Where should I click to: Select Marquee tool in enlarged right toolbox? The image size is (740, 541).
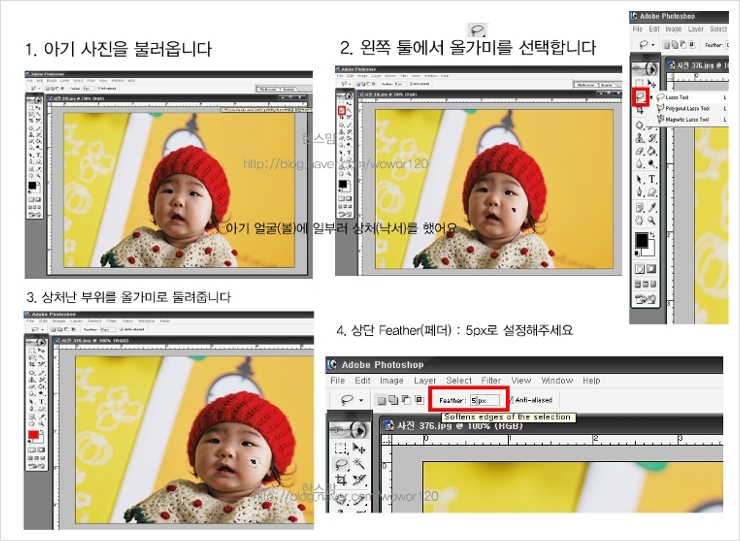[x=639, y=84]
